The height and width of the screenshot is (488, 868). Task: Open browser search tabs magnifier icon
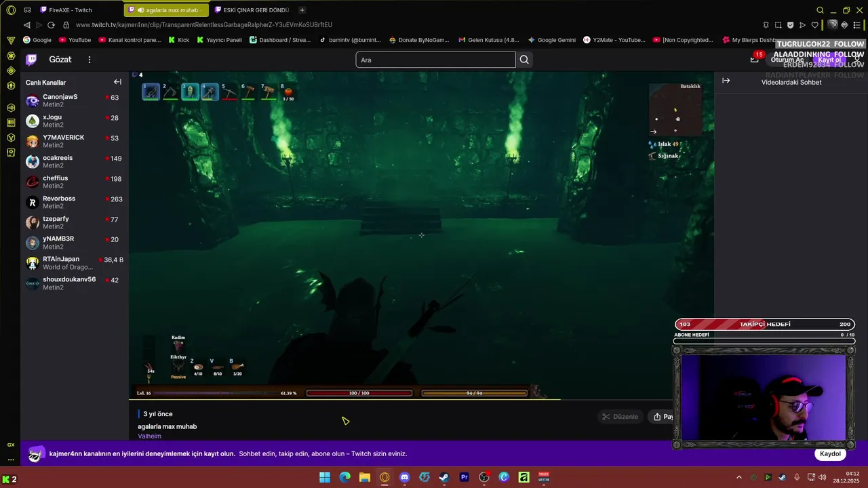820,10
